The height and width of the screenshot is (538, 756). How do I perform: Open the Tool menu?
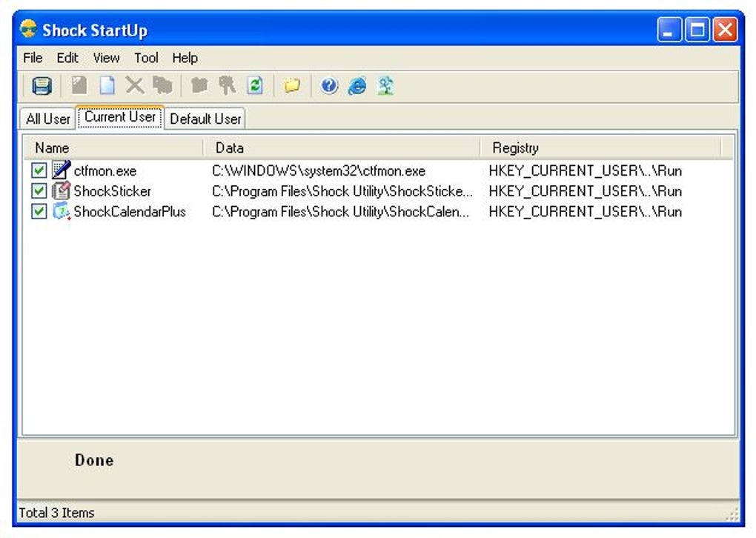coord(146,58)
